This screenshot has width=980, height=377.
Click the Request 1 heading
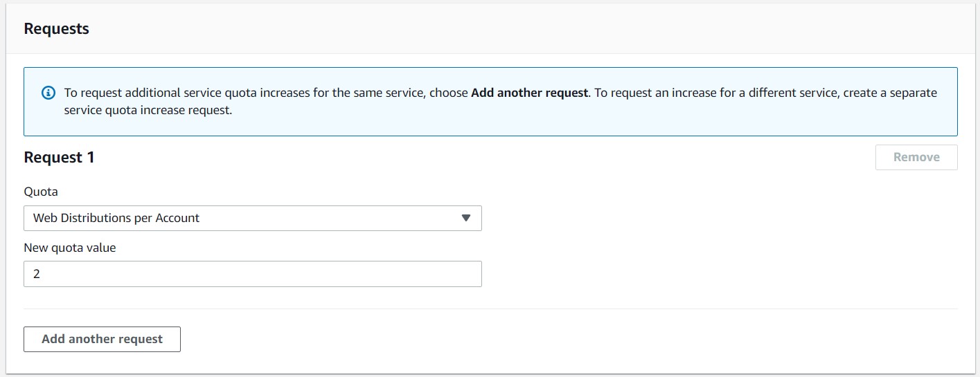60,158
